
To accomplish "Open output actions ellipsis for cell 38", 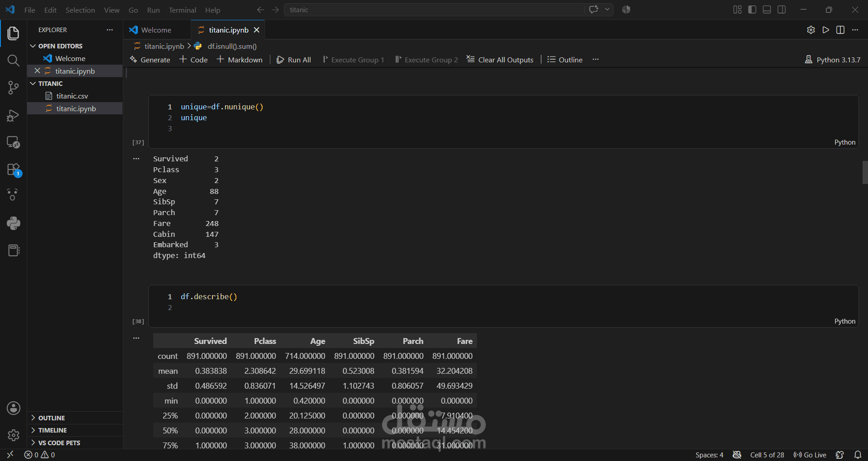I will pos(136,338).
